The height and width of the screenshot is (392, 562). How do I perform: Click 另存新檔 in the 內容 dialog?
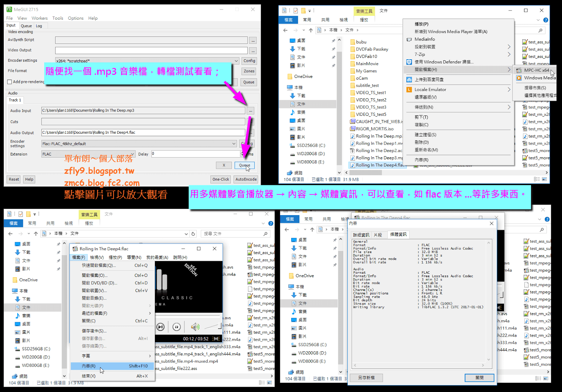tap(366, 378)
